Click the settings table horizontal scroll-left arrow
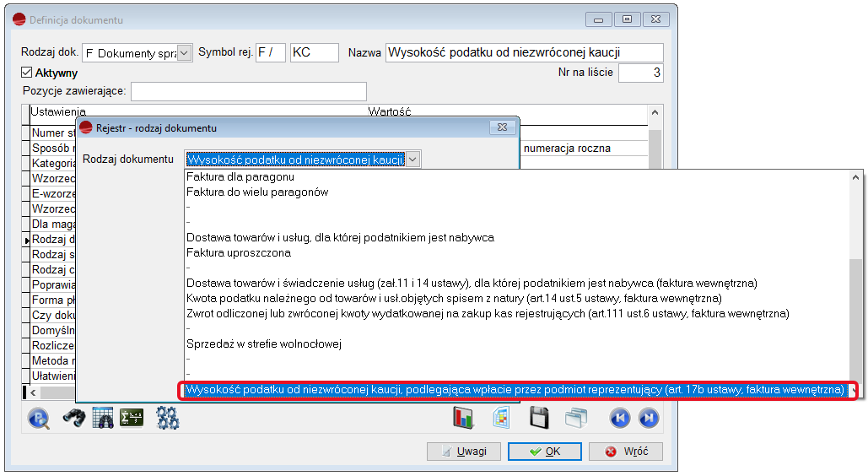 [x=33, y=392]
